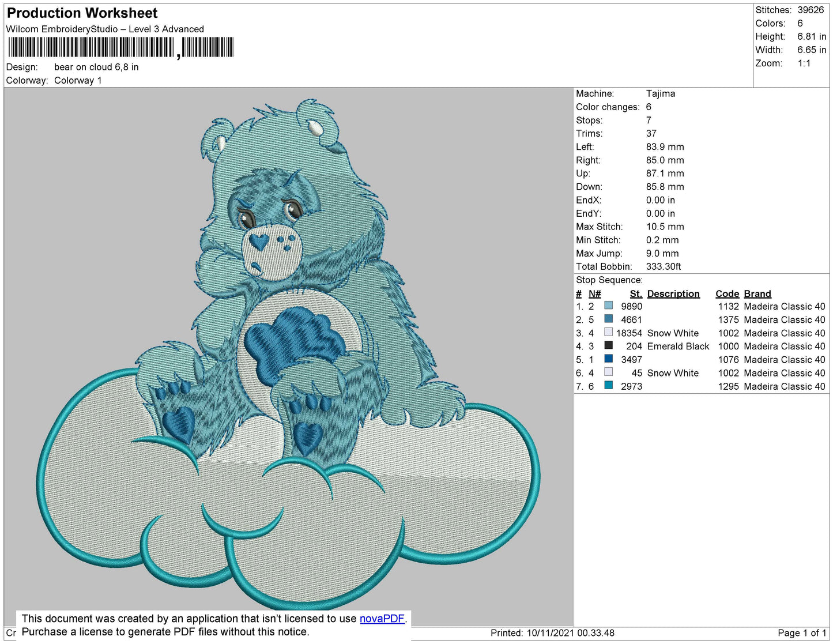Choose the Snow White swatch with 45 stitches
This screenshot has width=833, height=644.
click(x=608, y=372)
